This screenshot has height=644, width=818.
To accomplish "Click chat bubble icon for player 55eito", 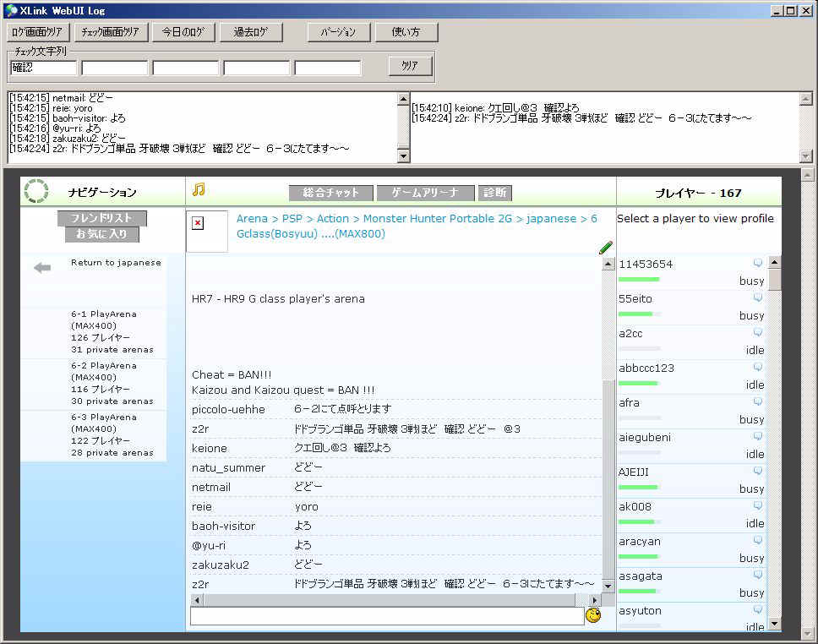I will tap(758, 297).
